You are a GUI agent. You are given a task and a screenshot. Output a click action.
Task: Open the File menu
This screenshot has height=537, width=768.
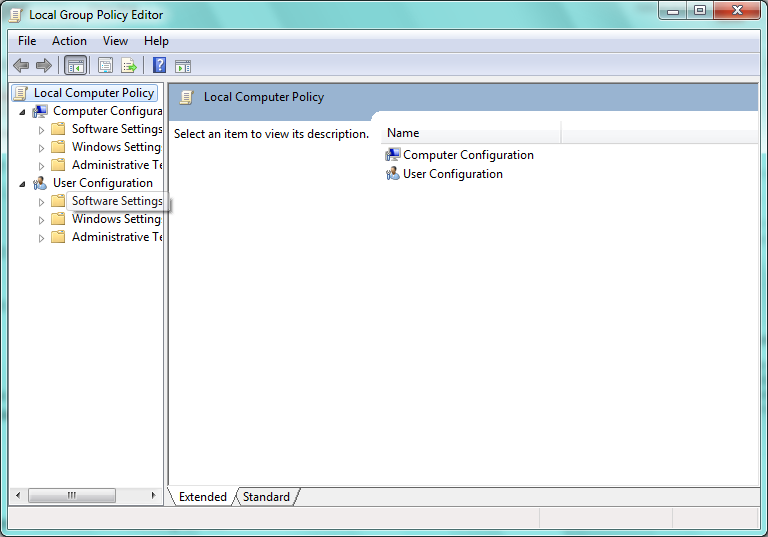[27, 41]
